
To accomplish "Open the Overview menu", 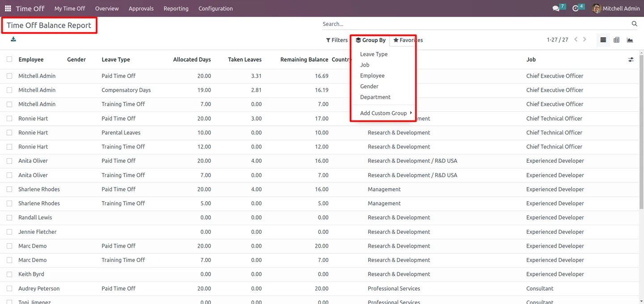I will click(x=107, y=8).
